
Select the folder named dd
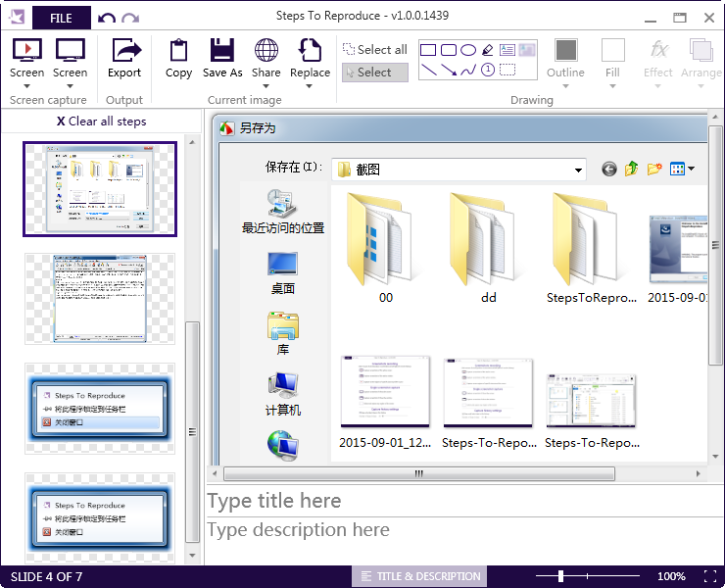click(488, 248)
